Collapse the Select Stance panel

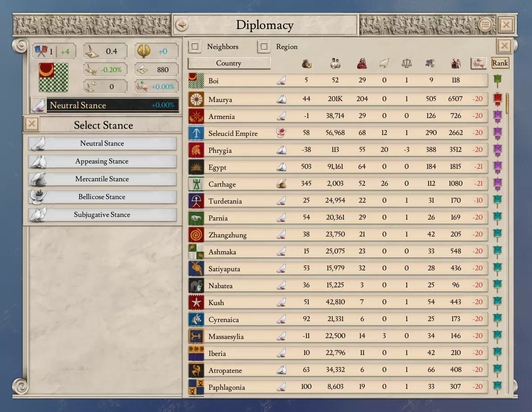(32, 124)
